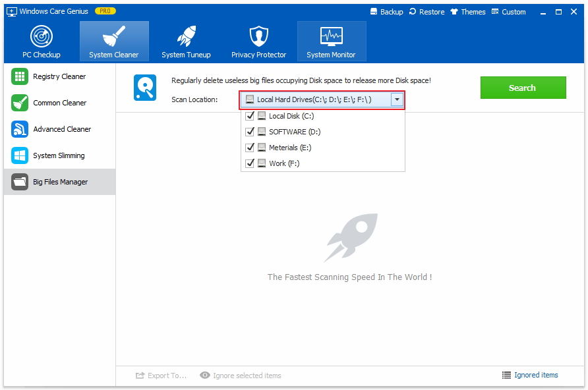The image size is (588, 390).
Task: Start scan with the green Search button
Action: tap(523, 88)
